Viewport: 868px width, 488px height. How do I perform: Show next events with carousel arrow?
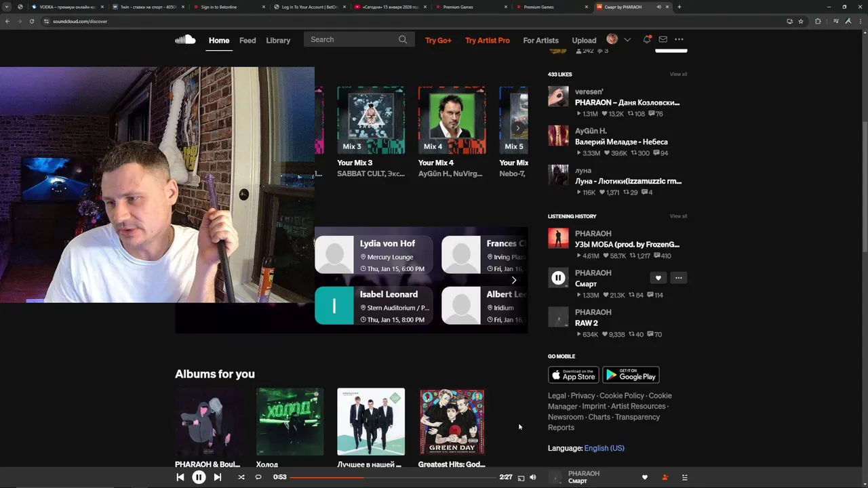click(x=514, y=280)
